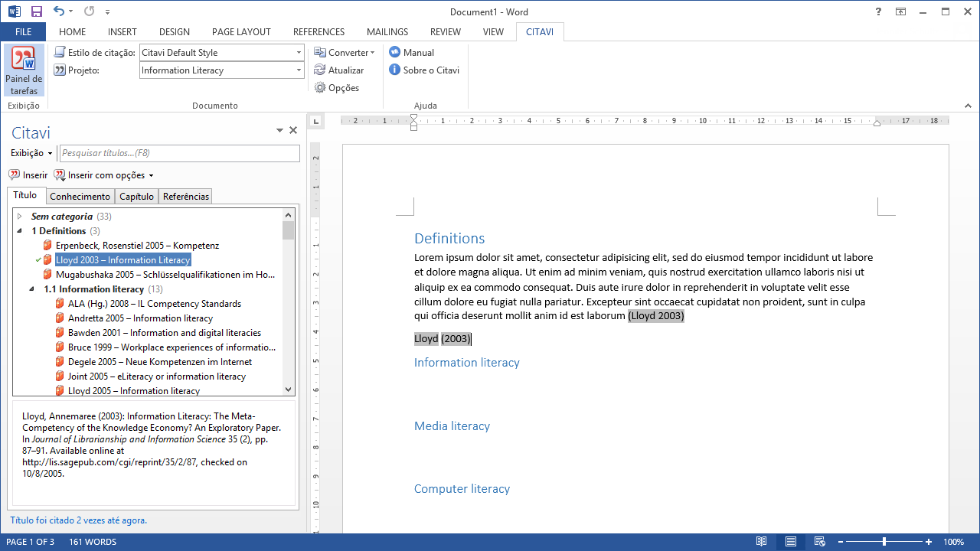This screenshot has height=551, width=980.
Task: Click the book icon beside Bawden 2001
Action: [x=60, y=333]
